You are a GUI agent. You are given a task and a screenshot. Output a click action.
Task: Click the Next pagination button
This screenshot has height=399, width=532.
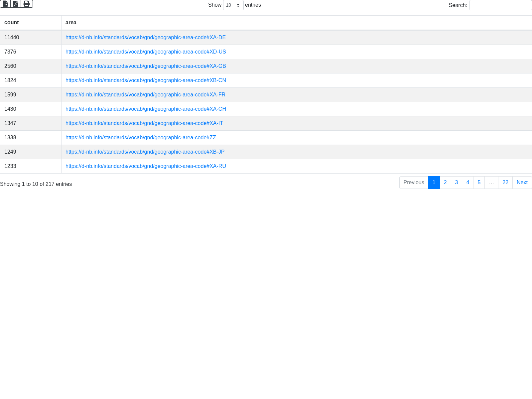click(x=522, y=183)
